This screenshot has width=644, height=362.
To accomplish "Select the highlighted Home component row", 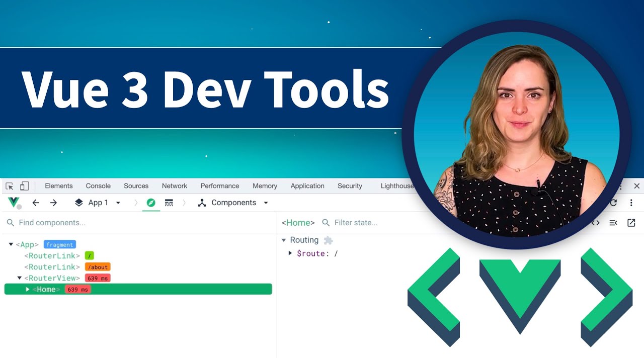I will (x=138, y=289).
